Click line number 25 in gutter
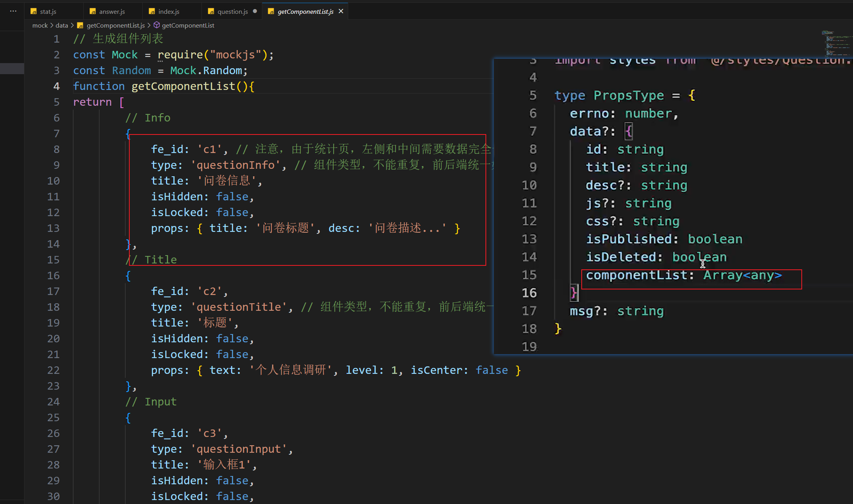 click(x=53, y=417)
